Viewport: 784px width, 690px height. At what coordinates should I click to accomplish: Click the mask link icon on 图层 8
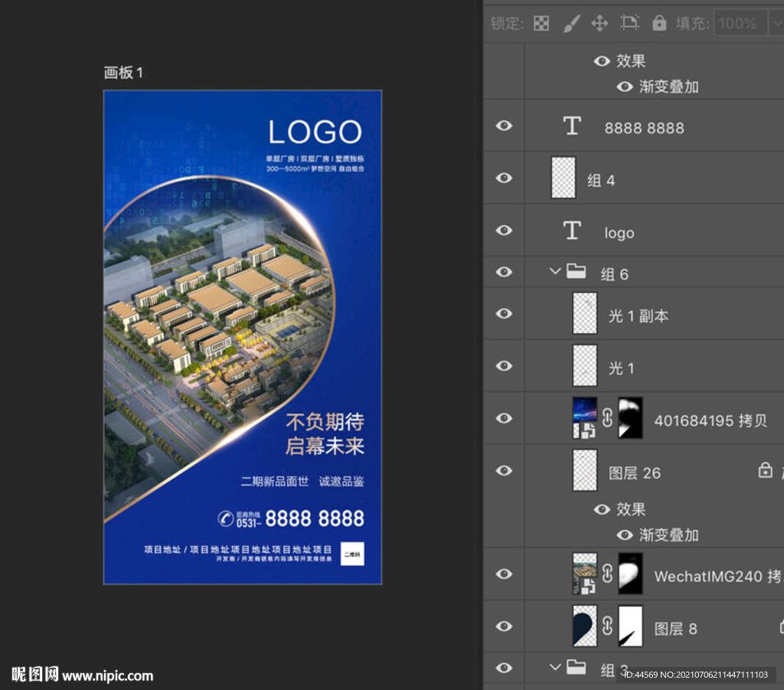[607, 626]
